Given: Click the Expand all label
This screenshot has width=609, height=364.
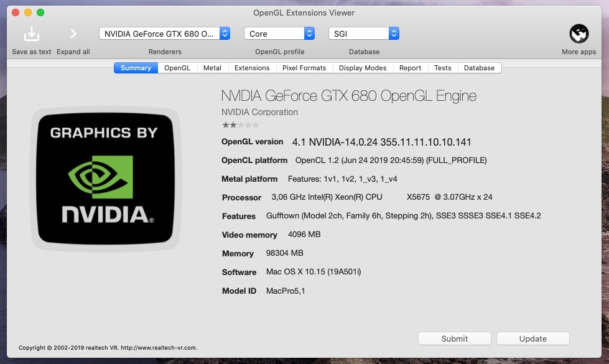Looking at the screenshot, I should (x=73, y=52).
